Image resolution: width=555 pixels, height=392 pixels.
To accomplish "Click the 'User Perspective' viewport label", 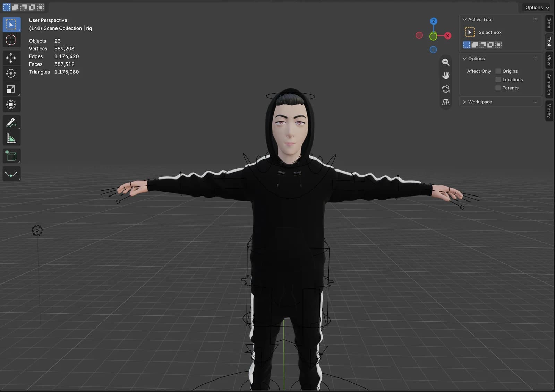I will point(48,20).
